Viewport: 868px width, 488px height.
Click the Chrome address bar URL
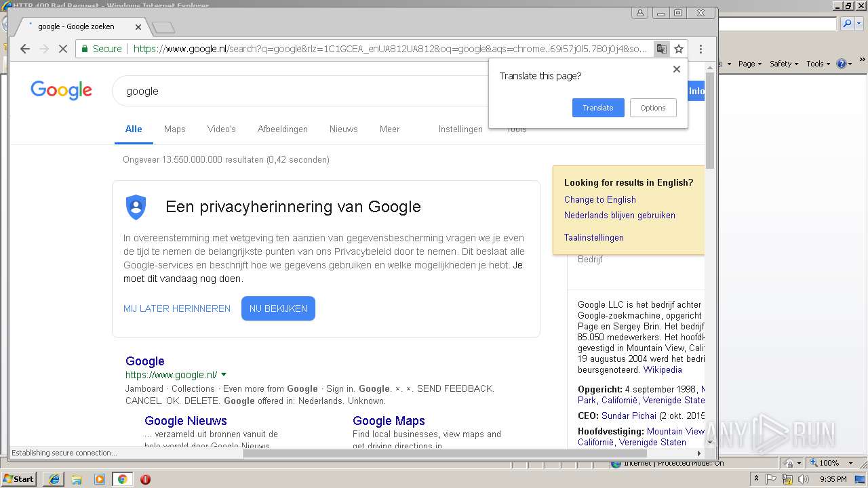tap(390, 49)
